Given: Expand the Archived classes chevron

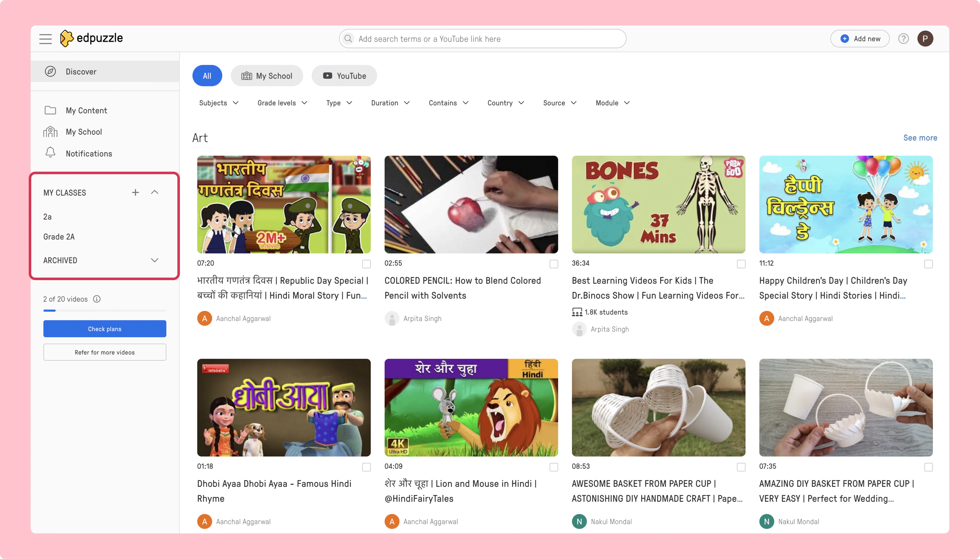Looking at the screenshot, I should pyautogui.click(x=155, y=260).
